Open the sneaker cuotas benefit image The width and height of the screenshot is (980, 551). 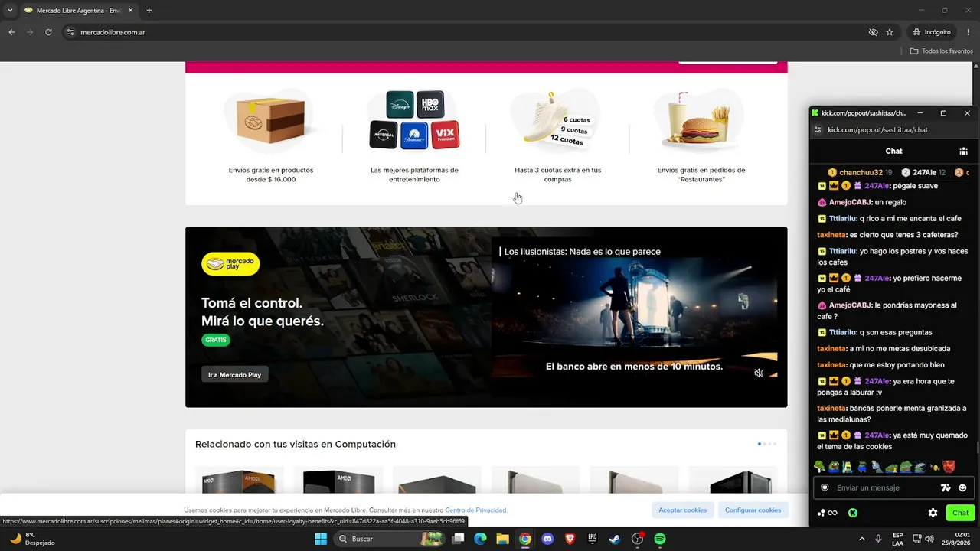point(557,119)
